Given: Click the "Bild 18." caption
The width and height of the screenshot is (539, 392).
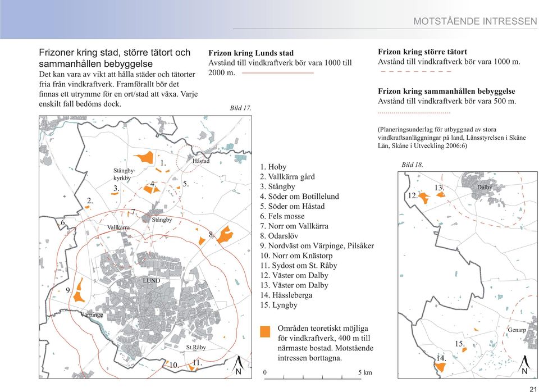Looking at the screenshot, I should click(x=412, y=165).
